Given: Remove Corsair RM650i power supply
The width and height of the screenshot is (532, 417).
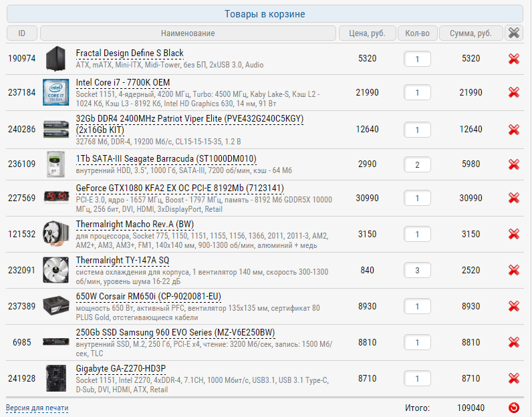Looking at the screenshot, I should click(514, 306).
